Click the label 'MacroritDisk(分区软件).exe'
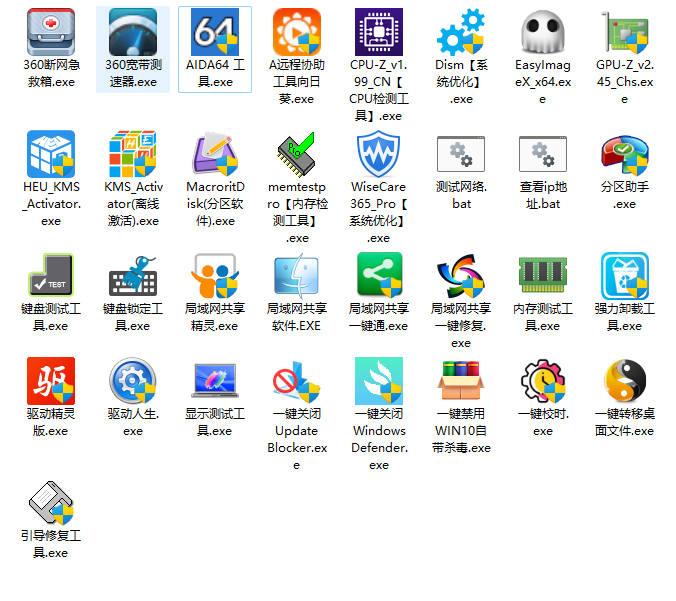Screen dimensions: 676x601 coord(215,204)
